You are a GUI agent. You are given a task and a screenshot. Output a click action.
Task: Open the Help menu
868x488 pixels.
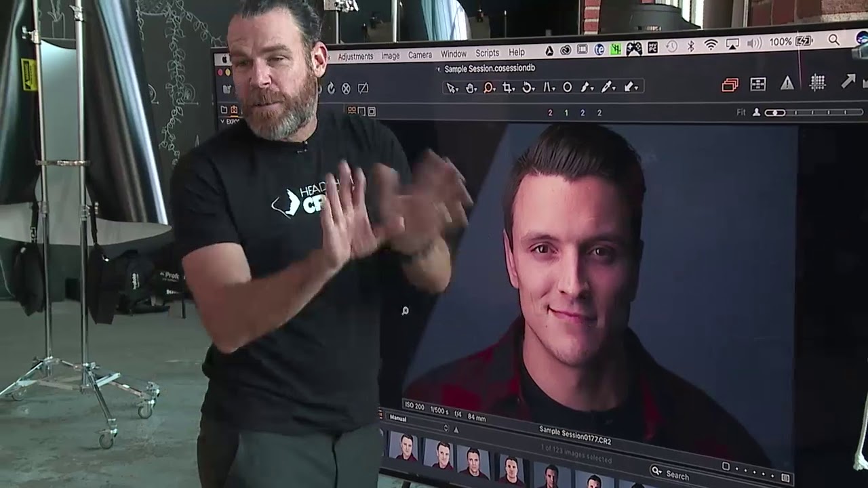(517, 52)
